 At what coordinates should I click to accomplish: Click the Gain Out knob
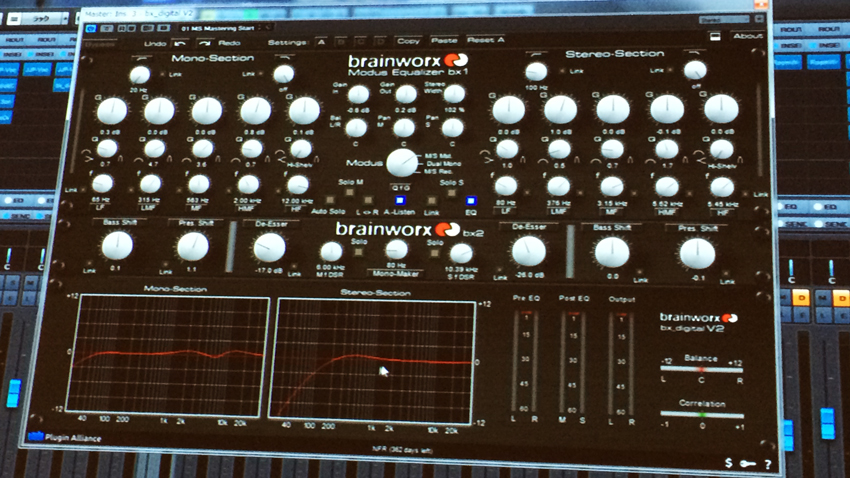405,94
